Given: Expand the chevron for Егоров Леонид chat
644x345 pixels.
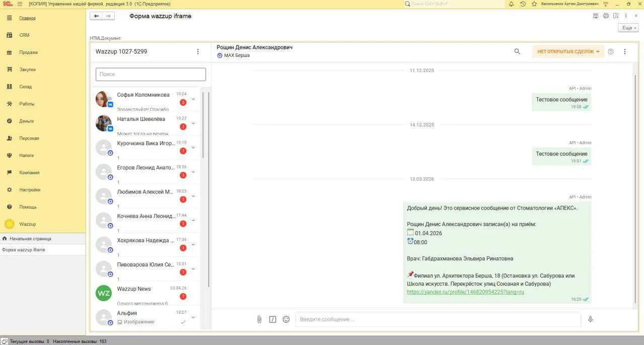Looking at the screenshot, I should (193, 172).
